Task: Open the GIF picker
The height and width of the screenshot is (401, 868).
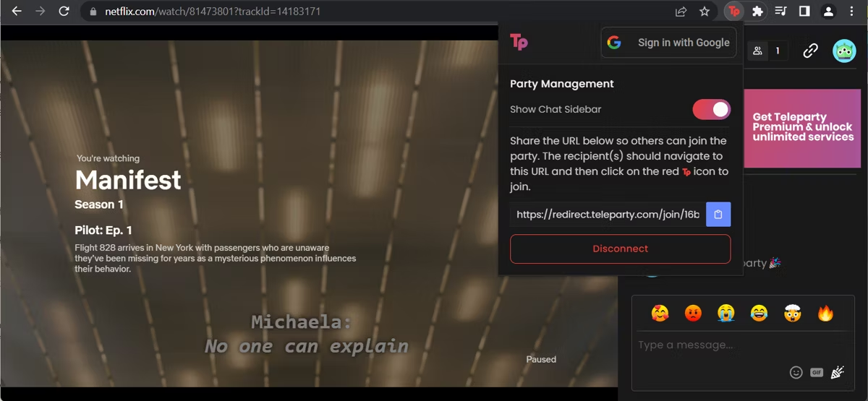Action: (817, 372)
